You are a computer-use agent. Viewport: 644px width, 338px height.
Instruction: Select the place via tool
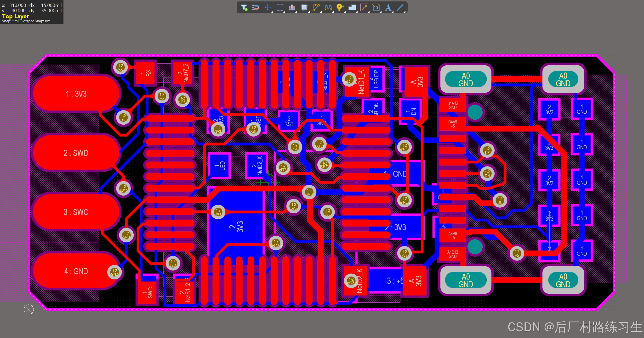pos(340,7)
